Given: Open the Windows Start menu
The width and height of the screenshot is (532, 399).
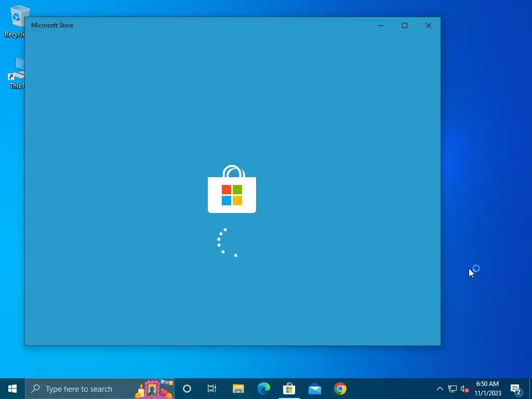Looking at the screenshot, I should tap(12, 389).
